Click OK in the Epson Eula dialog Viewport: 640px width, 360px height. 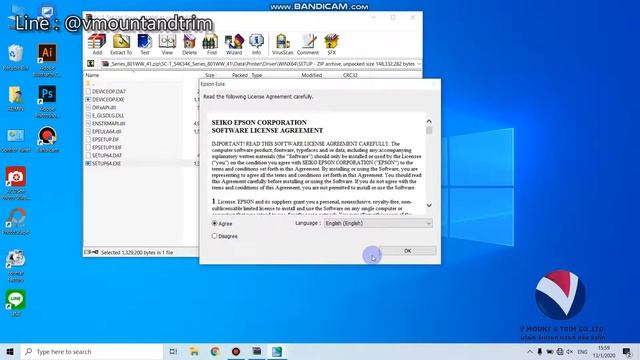tap(407, 251)
